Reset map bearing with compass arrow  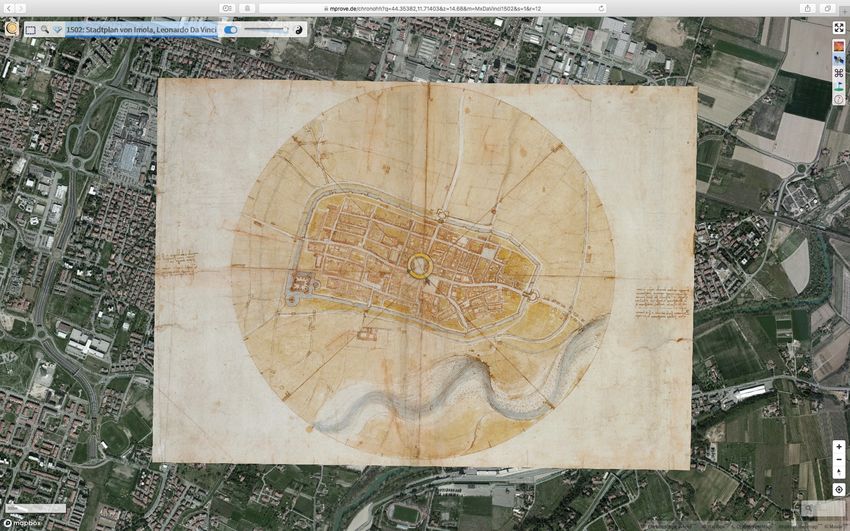tap(839, 472)
